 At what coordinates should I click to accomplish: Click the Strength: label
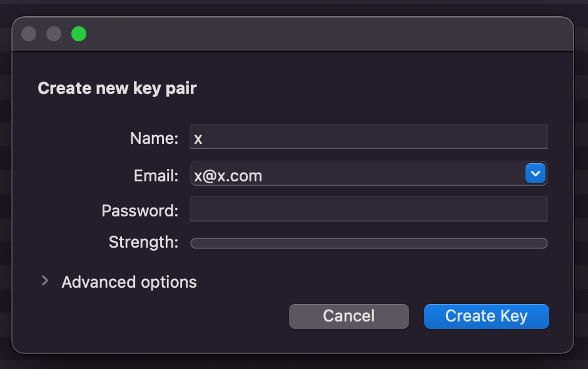(x=144, y=242)
